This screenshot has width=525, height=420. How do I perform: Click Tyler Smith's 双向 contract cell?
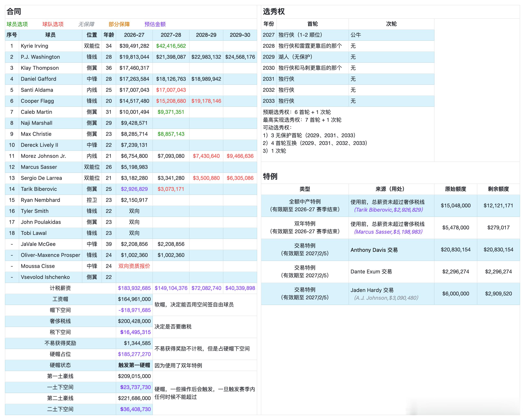(x=134, y=211)
